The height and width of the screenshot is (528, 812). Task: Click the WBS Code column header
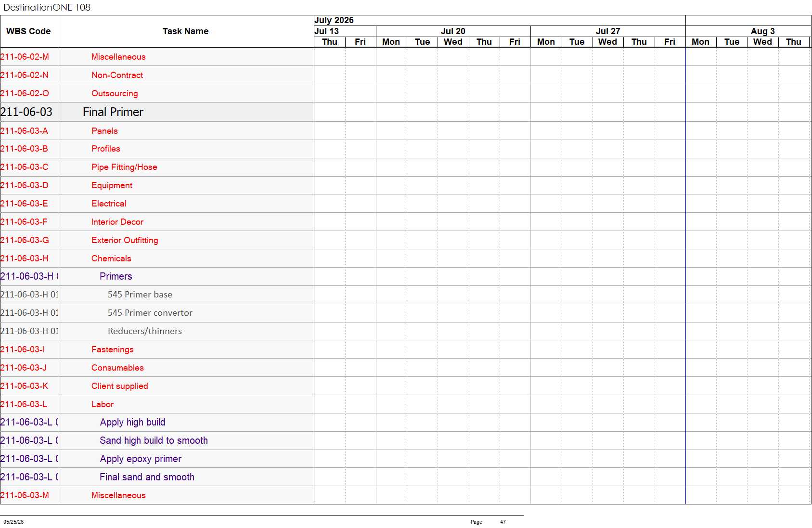click(x=28, y=31)
